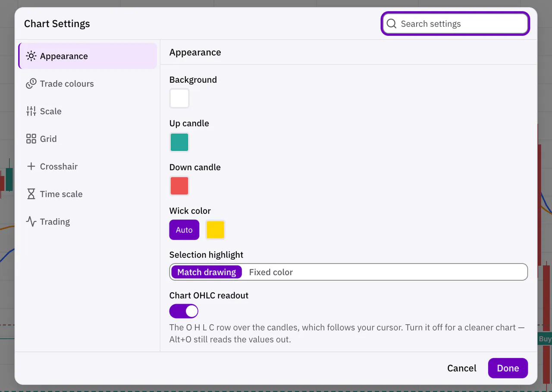Click the magnifier icon in search box

point(391,24)
